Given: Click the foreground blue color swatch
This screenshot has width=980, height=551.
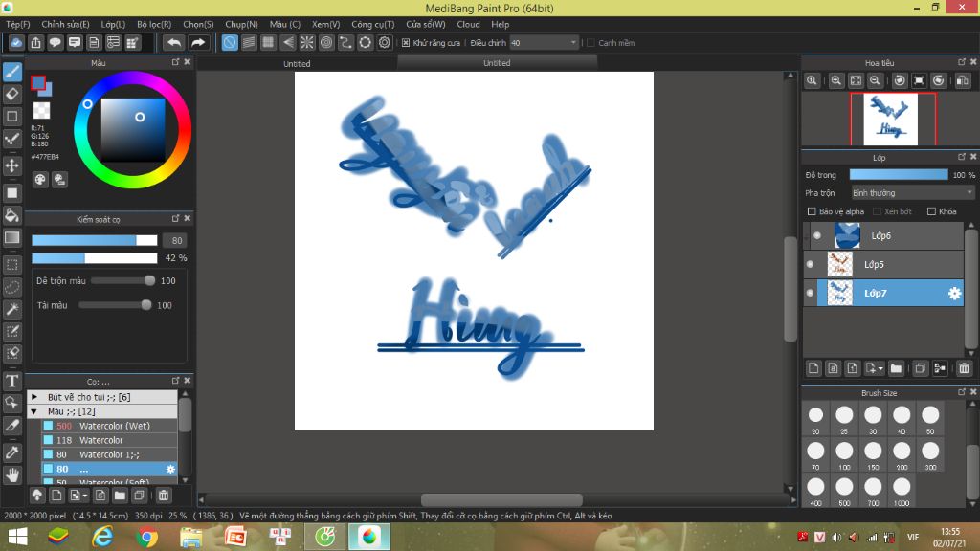Looking at the screenshot, I should [38, 82].
